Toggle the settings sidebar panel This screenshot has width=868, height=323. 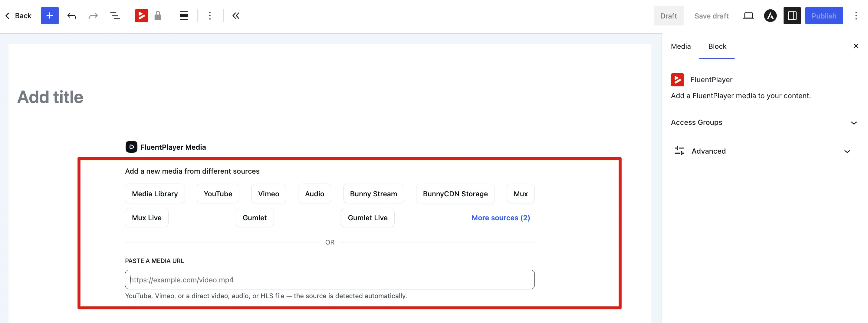[x=792, y=15]
